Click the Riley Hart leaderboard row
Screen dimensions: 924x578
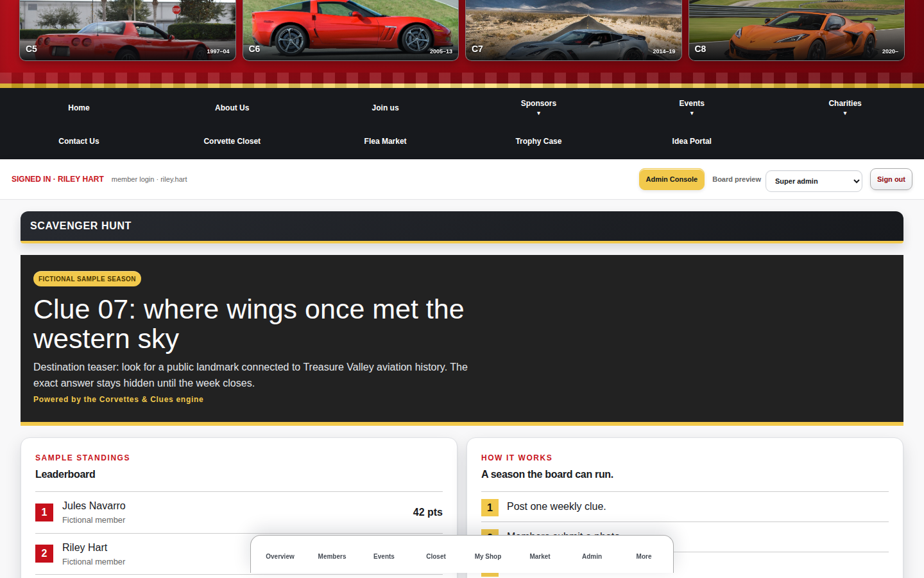click(x=239, y=554)
